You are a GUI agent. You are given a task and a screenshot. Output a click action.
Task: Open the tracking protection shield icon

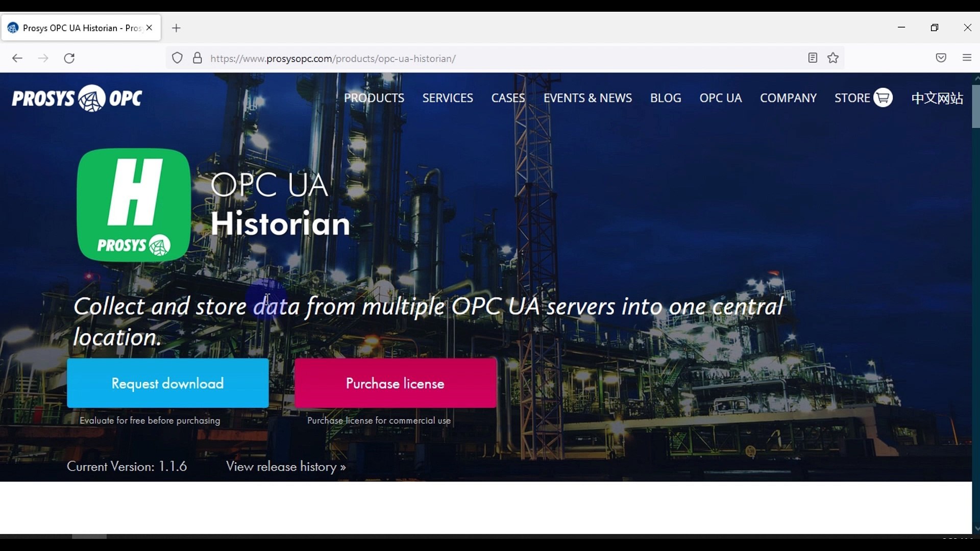[177, 58]
